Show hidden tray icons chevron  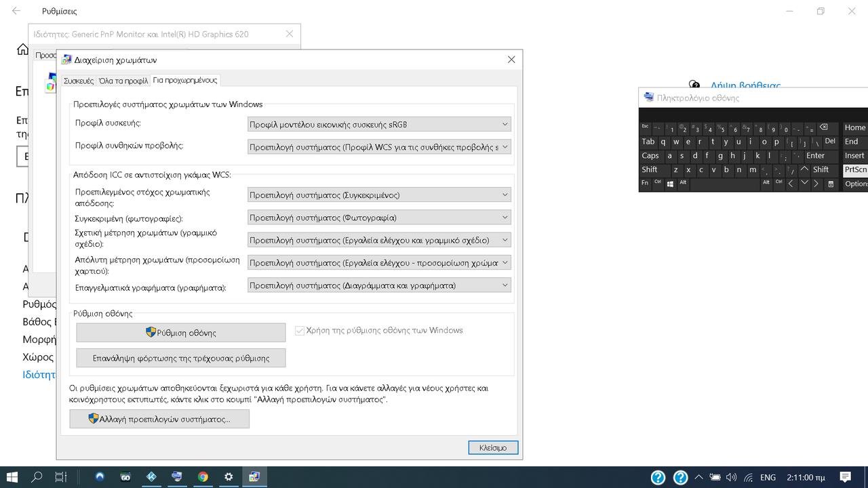[x=698, y=477]
